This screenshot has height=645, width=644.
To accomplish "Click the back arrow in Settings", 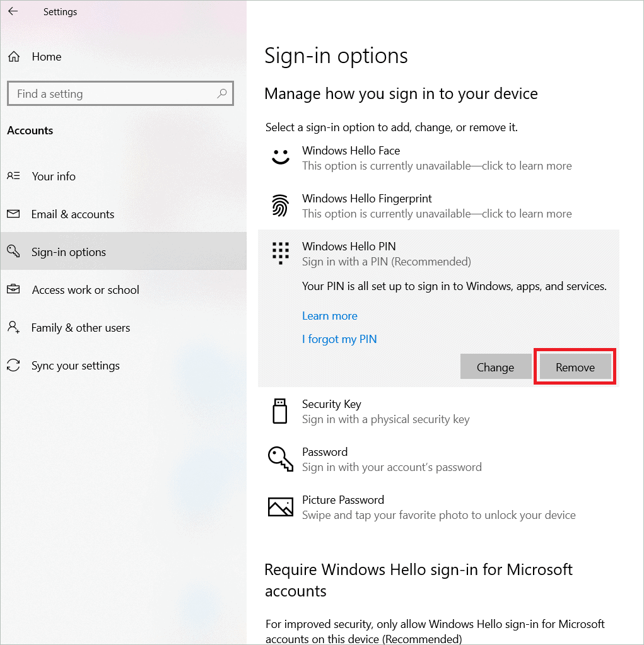I will point(13,11).
